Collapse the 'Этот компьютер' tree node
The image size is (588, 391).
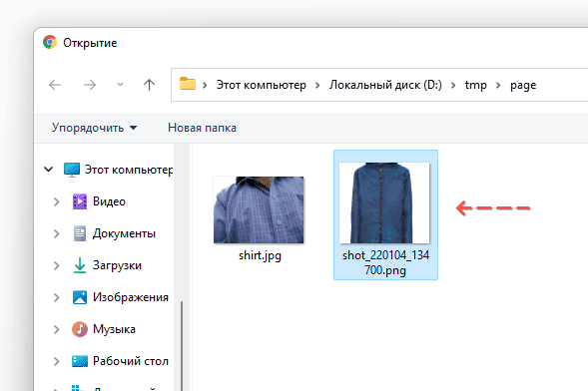(48, 170)
